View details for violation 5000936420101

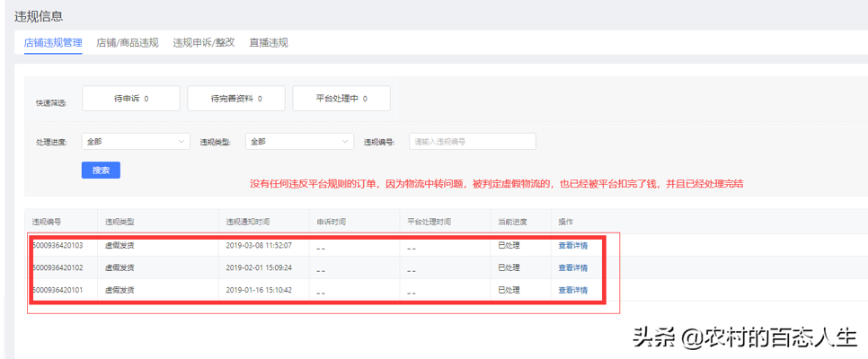pyautogui.click(x=573, y=290)
